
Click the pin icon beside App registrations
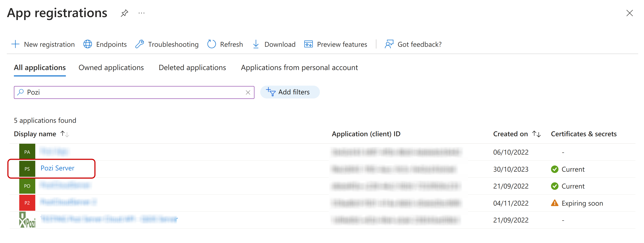coord(124,13)
